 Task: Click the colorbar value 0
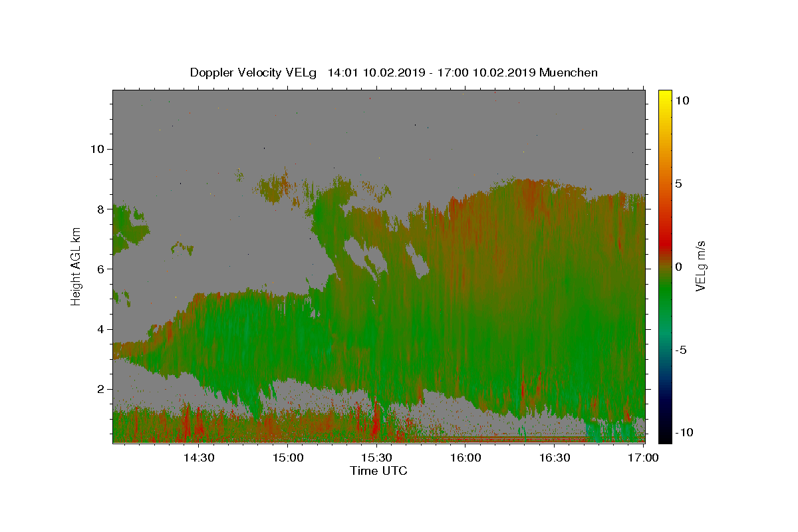[x=679, y=267]
